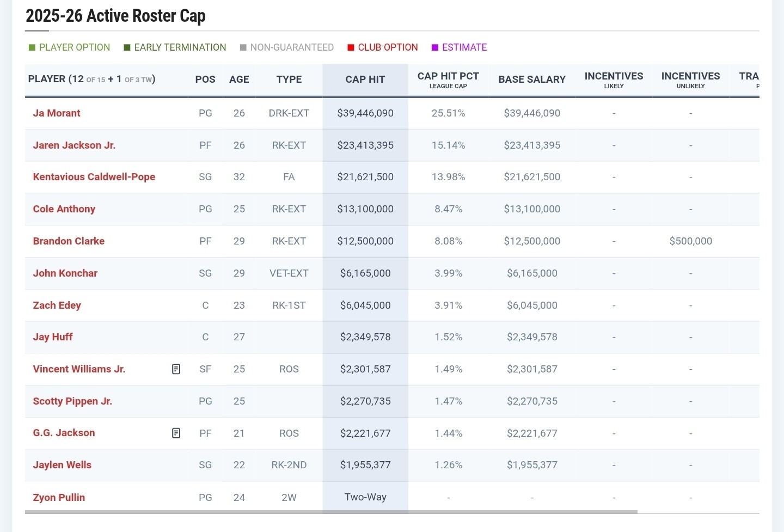Click the dark green Early Termination swatch

coord(127,48)
